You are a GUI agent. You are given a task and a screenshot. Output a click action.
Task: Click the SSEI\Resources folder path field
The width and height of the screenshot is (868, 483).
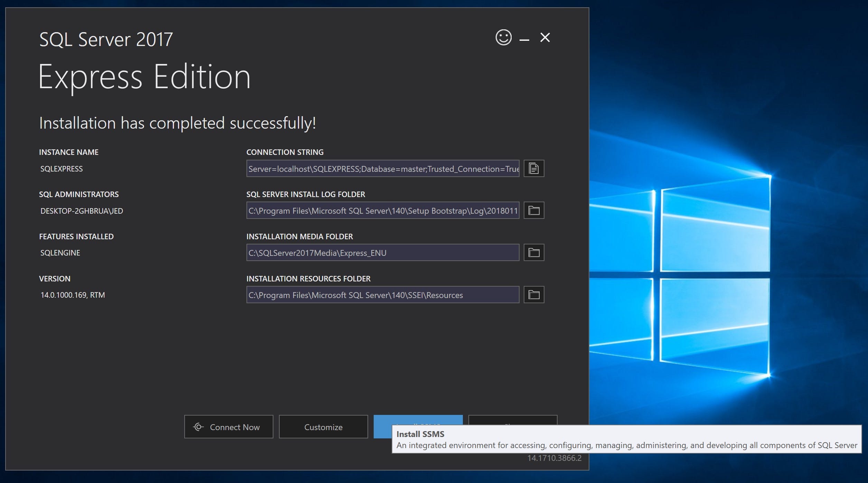point(383,295)
